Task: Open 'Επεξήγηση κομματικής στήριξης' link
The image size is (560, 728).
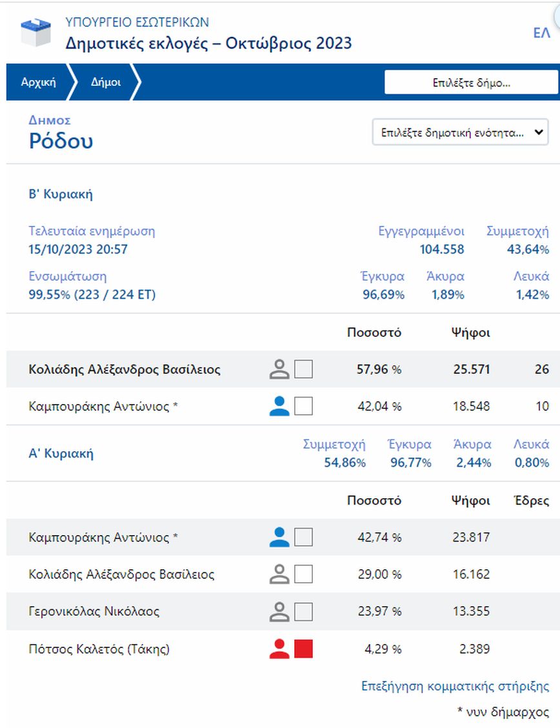Action: [455, 686]
